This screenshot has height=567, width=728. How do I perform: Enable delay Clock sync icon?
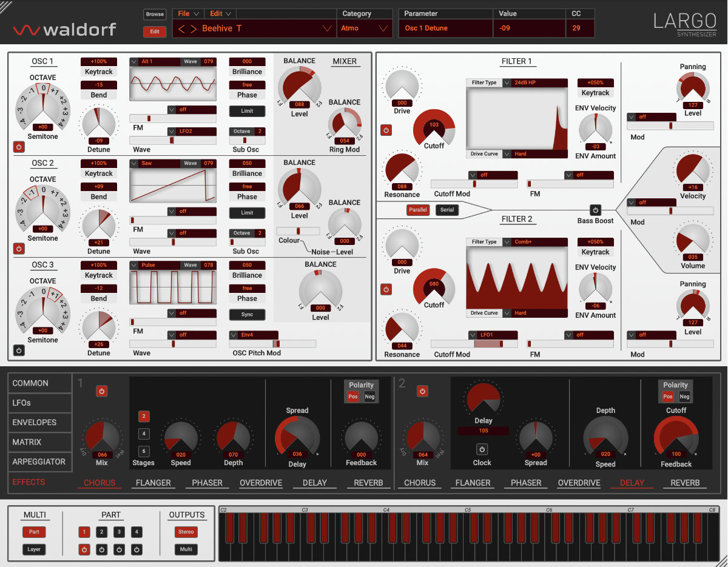pos(482,449)
